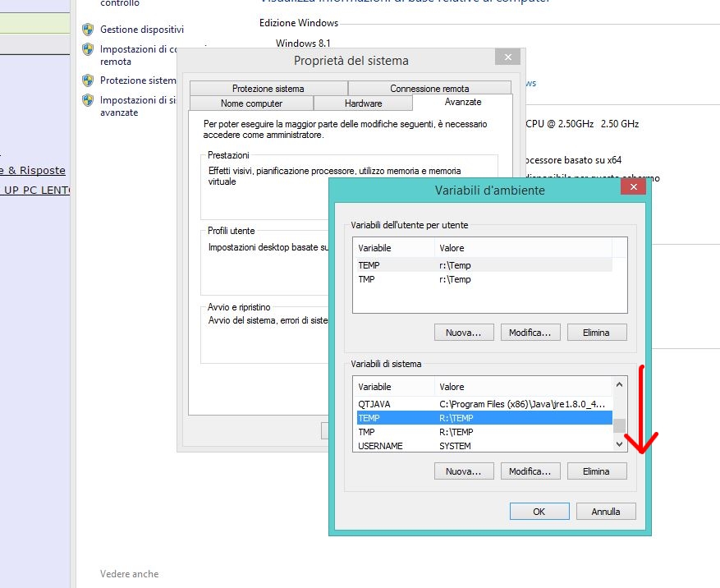Select the Connessione remota tab
This screenshot has width=720, height=588.
pos(429,89)
